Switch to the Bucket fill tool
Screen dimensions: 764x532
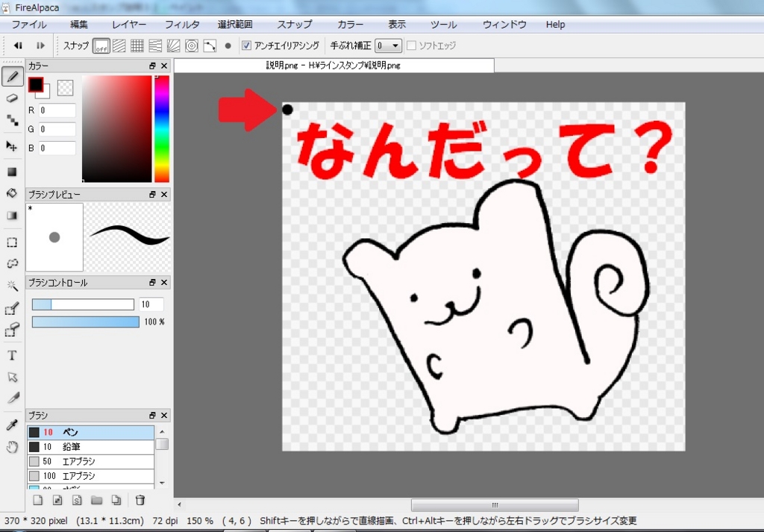(x=12, y=193)
